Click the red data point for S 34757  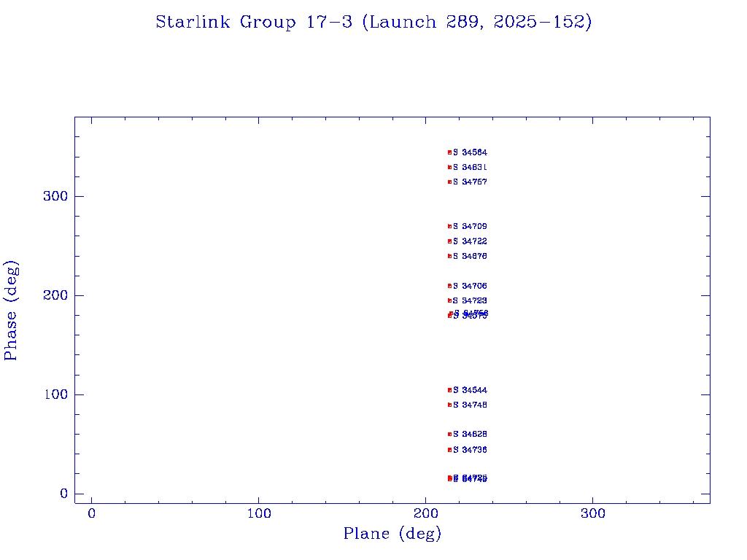[x=450, y=182]
